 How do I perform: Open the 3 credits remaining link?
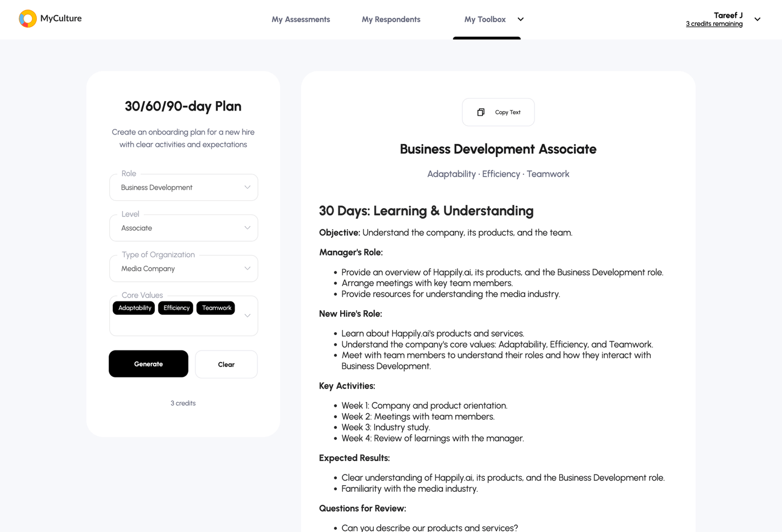[714, 23]
